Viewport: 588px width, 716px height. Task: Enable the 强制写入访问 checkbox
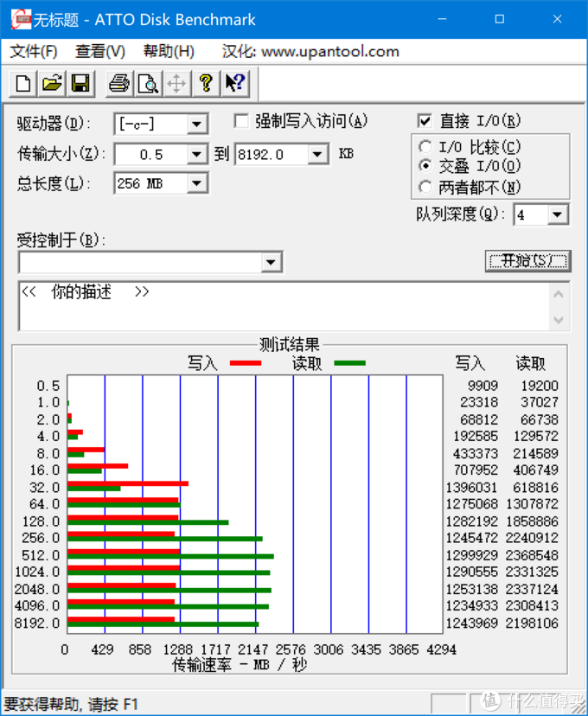pos(241,121)
